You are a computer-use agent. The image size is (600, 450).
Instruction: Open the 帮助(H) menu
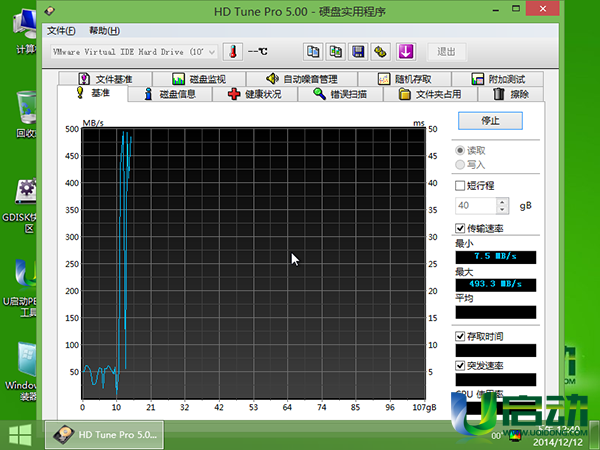coord(104,31)
